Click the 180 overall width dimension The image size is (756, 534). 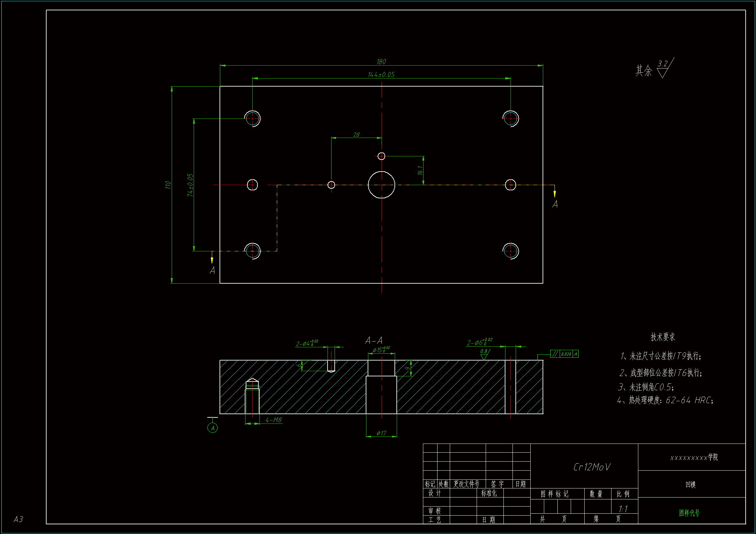381,62
